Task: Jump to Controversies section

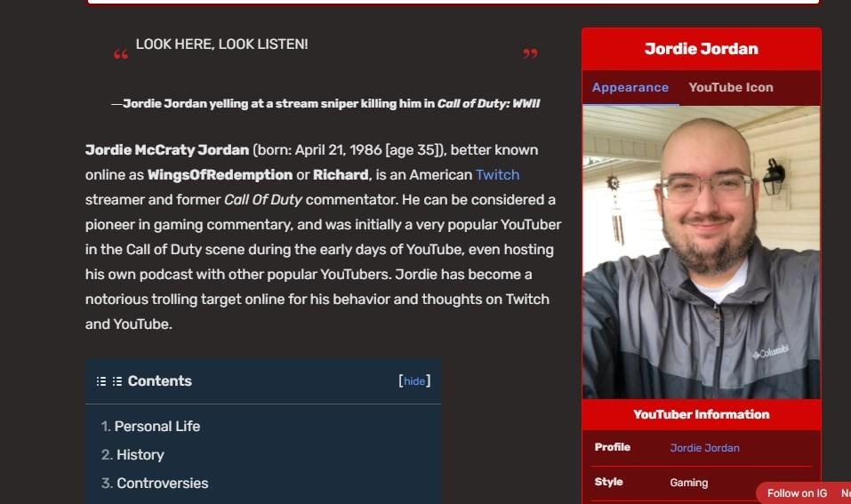Action: point(162,483)
